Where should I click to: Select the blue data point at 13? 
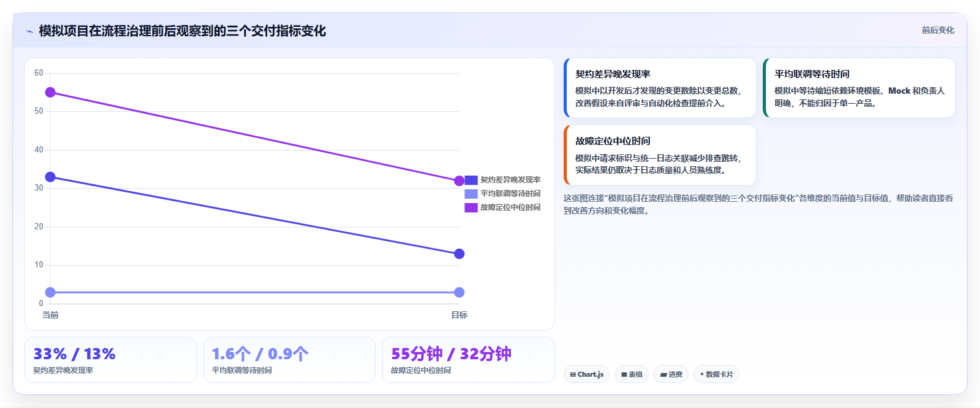click(459, 254)
